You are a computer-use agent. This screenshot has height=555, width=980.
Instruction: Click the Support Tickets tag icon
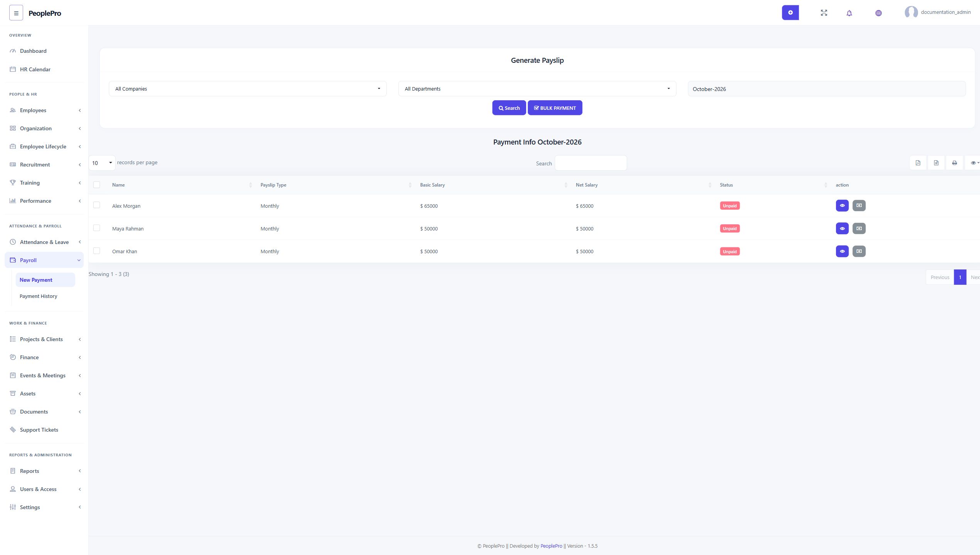click(13, 429)
